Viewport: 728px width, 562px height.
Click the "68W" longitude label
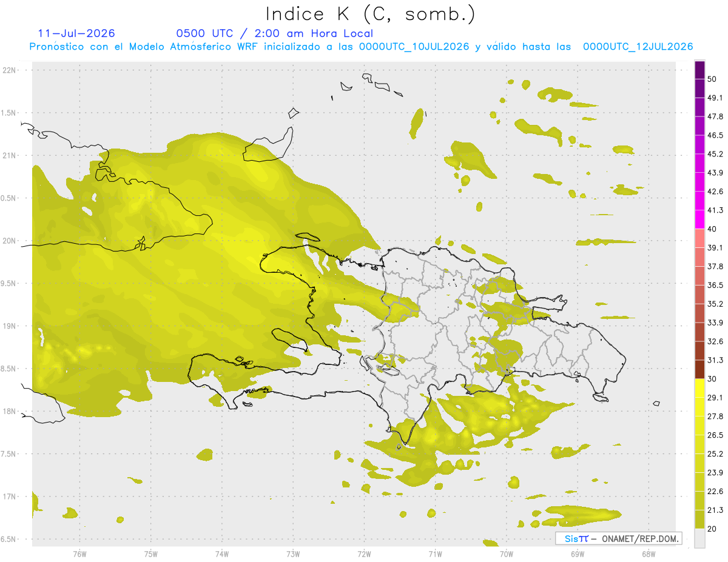pos(649,554)
